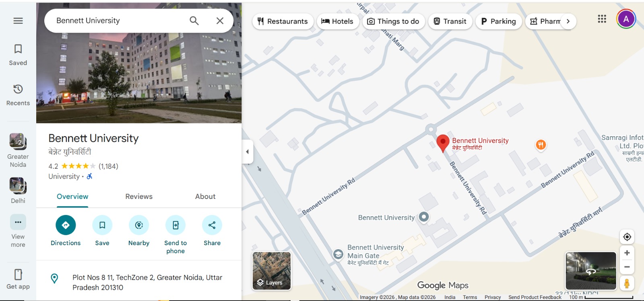Search Nearby Bennett University
This screenshot has width=644, height=301.
139,231
